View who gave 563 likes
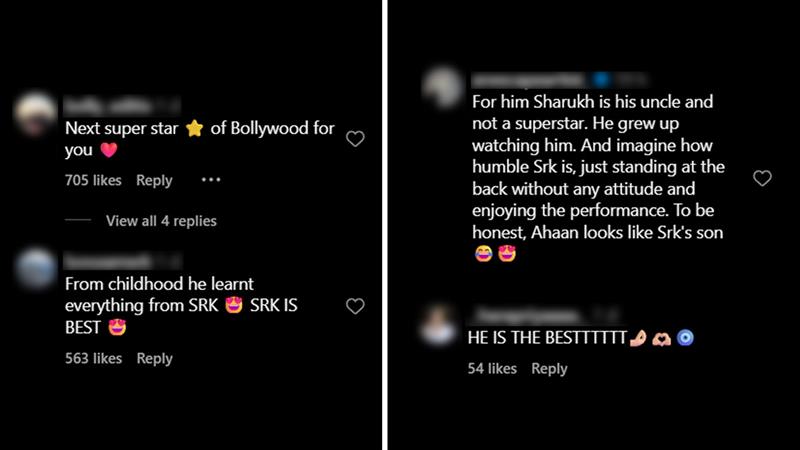Screen dimensions: 800x450 click(93, 358)
